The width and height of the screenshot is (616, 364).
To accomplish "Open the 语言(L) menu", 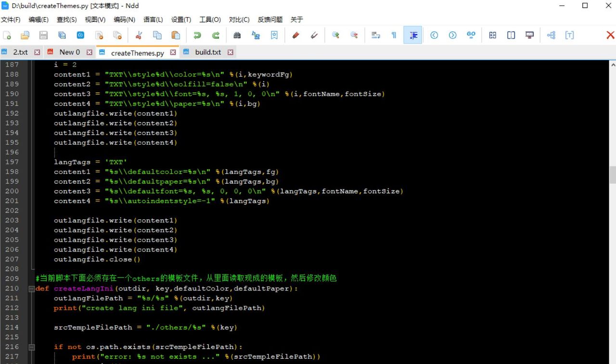I will 153,20.
